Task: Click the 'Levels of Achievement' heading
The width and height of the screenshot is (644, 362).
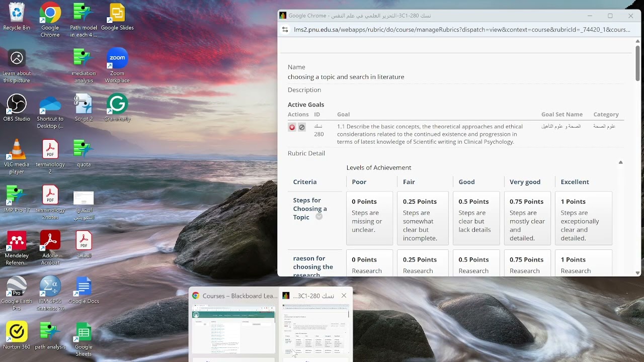Action: [379, 167]
